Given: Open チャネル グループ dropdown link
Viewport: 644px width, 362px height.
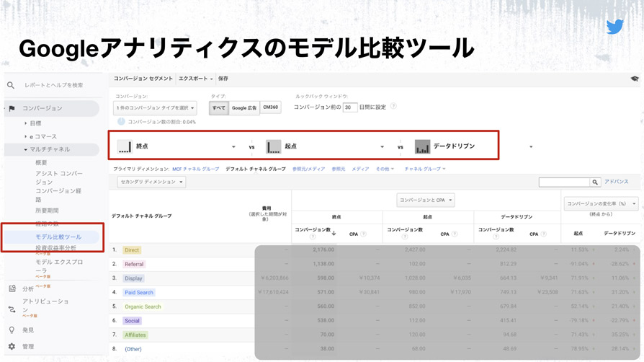Looking at the screenshot, I should click(x=425, y=169).
